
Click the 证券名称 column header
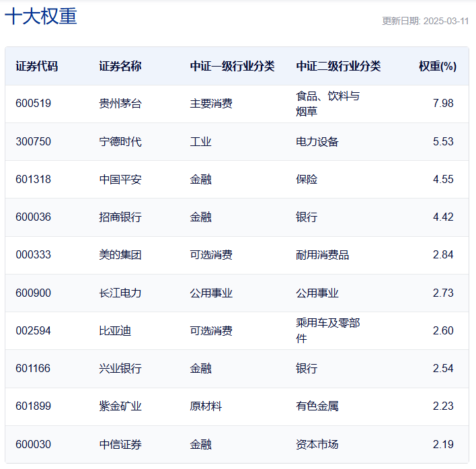120,66
